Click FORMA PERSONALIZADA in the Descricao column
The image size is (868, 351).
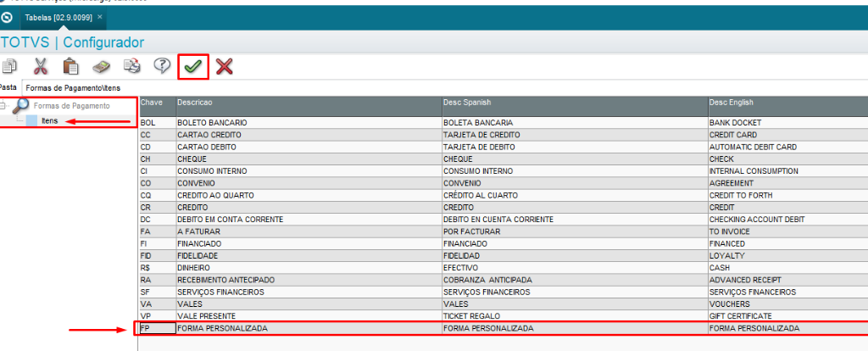point(309,328)
